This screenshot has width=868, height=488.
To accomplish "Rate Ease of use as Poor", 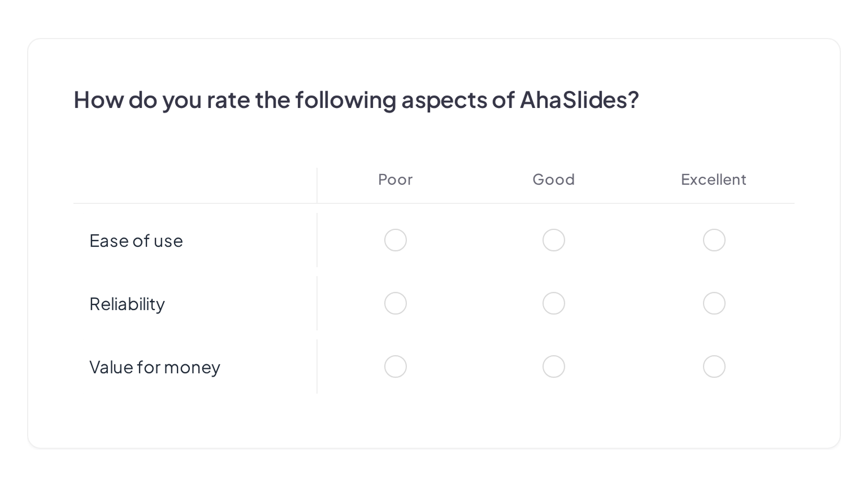I will [395, 240].
